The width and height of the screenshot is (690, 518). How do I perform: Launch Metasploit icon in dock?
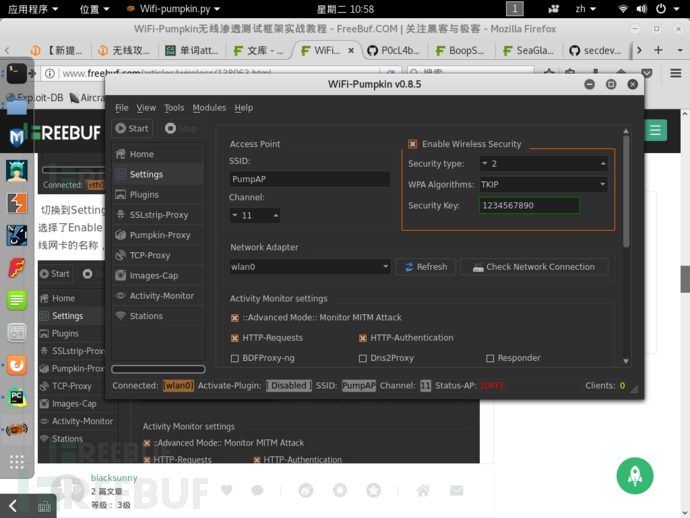pyautogui.click(x=17, y=137)
